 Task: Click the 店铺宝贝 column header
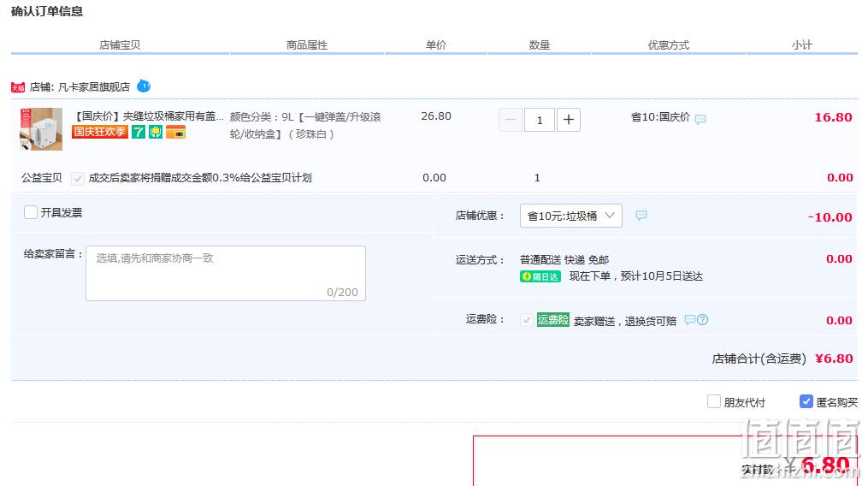coord(120,45)
